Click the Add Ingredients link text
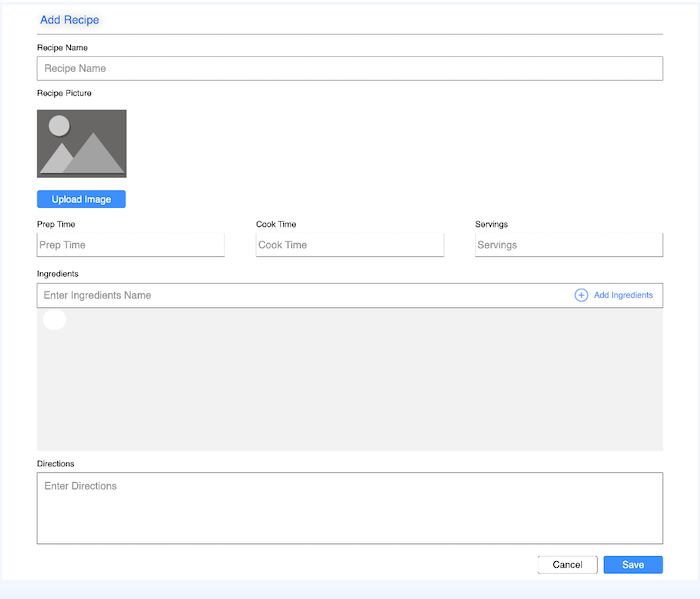 click(x=623, y=295)
